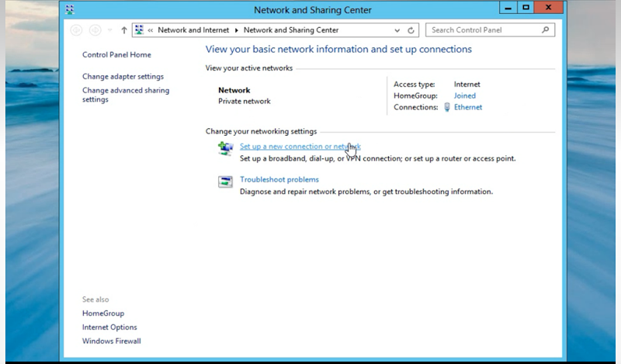Open Windows Firewall from See also
621x364 pixels.
click(x=111, y=341)
